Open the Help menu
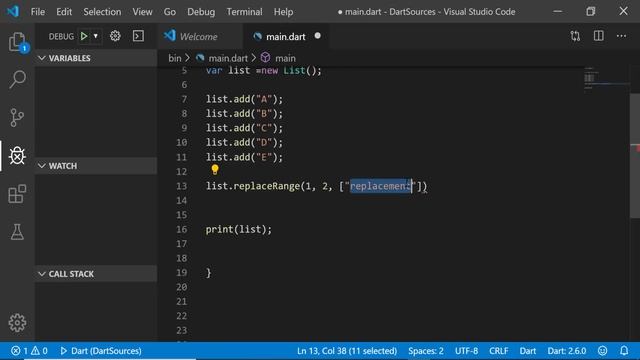The height and width of the screenshot is (360, 640). click(283, 12)
